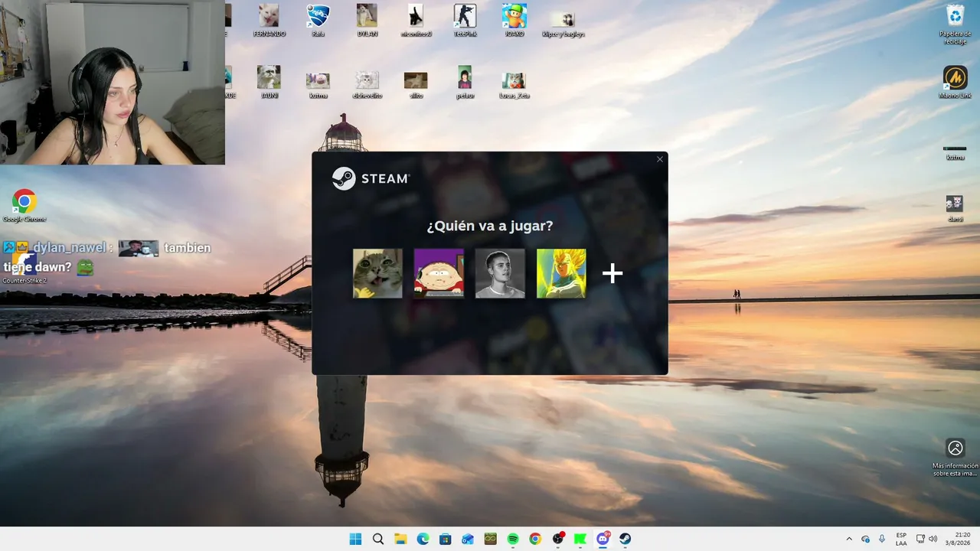Image resolution: width=980 pixels, height=551 pixels.
Task: Switch to Kick in the taskbar
Action: [x=580, y=539]
